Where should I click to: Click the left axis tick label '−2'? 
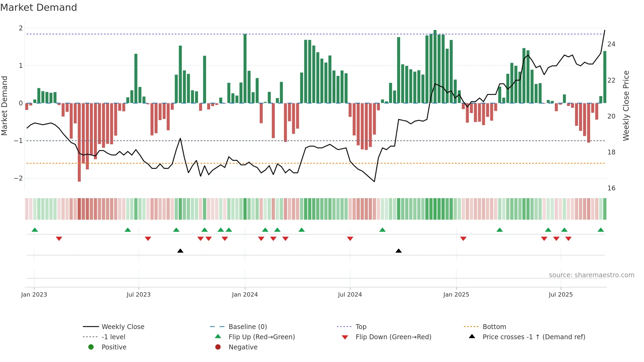pyautogui.click(x=18, y=178)
